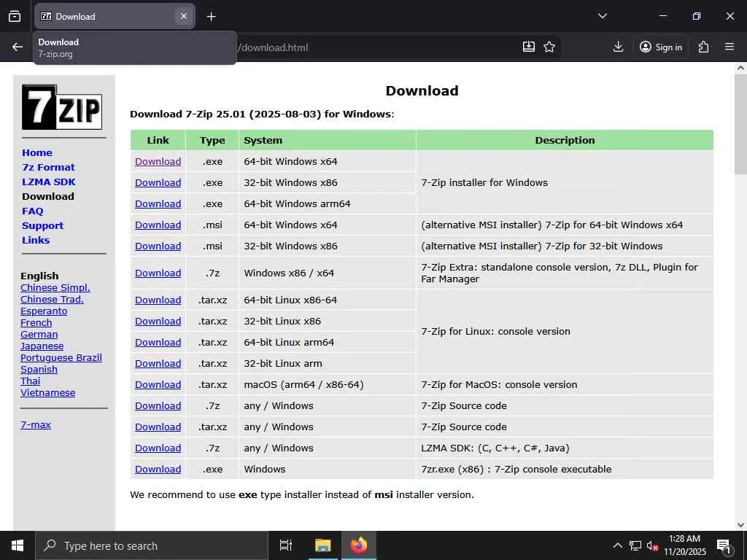Click the install page as app icon
Screen dimensions: 747x560
pos(528,47)
